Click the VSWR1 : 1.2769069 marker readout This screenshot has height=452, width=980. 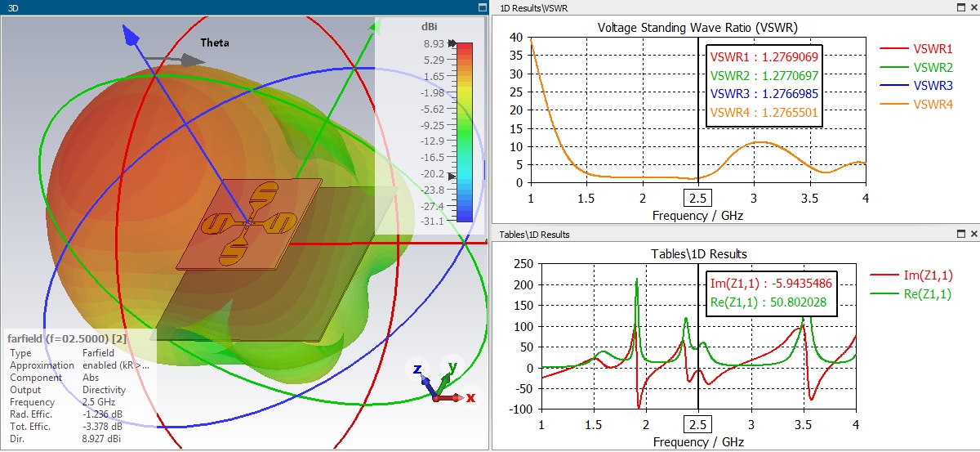pos(764,57)
